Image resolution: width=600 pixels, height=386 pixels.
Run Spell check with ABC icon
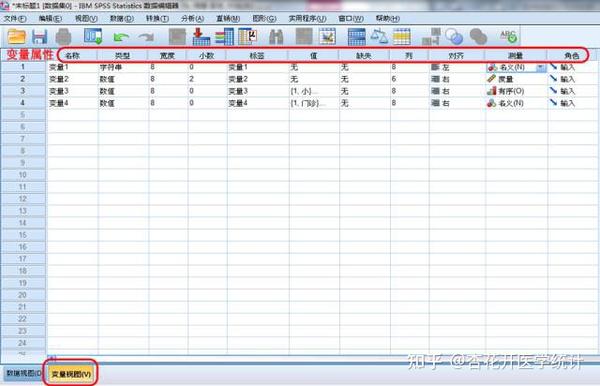point(509,36)
